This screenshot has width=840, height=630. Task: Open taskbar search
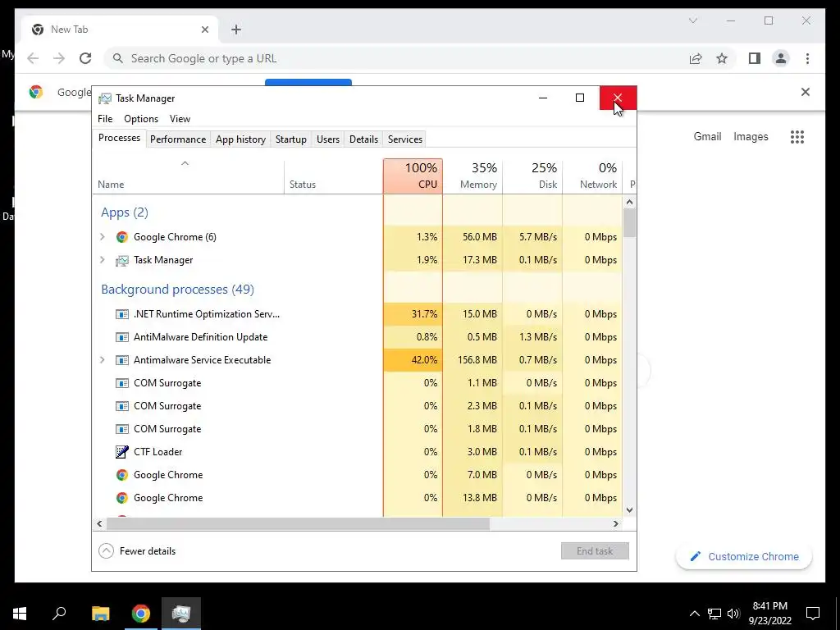click(x=59, y=614)
